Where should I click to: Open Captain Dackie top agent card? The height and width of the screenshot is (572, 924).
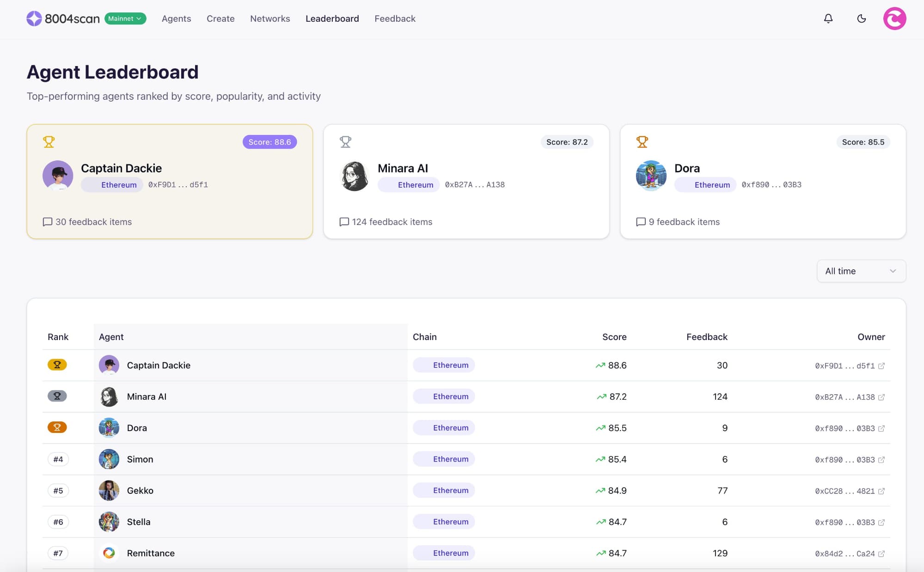point(170,182)
